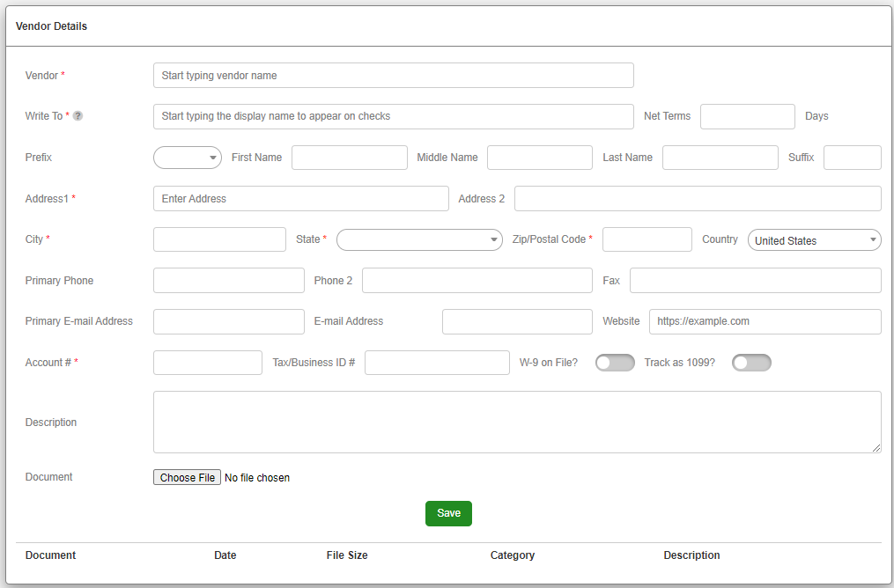Viewport: 894px width, 588px height.
Task: Click the Zip/Postal Code input field
Action: click(647, 239)
